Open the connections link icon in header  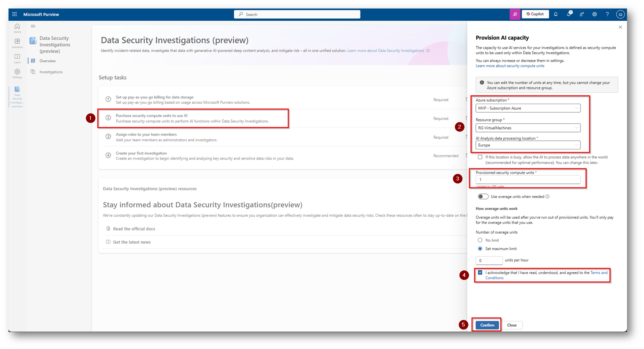(582, 14)
